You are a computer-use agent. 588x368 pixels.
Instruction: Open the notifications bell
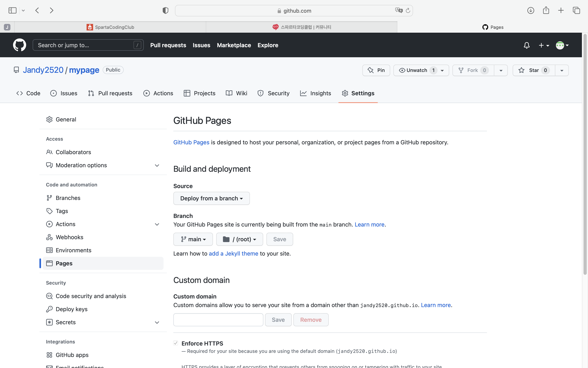point(527,45)
